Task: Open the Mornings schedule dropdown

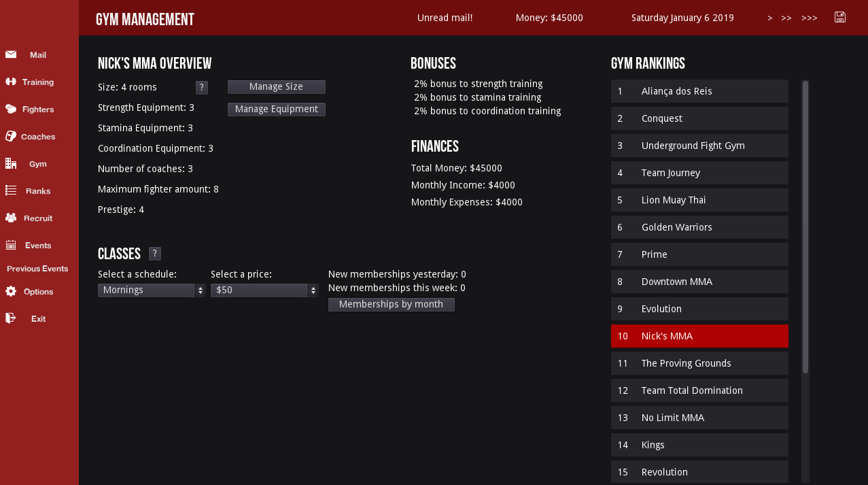Action: pyautogui.click(x=152, y=290)
